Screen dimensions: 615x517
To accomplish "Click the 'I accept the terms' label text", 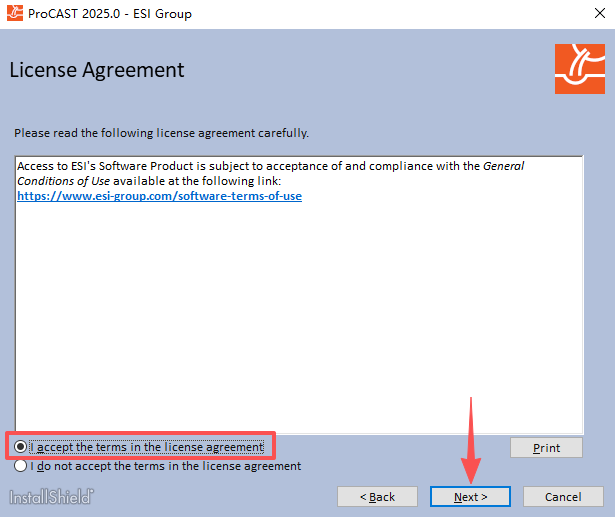I will pyautogui.click(x=146, y=447).
